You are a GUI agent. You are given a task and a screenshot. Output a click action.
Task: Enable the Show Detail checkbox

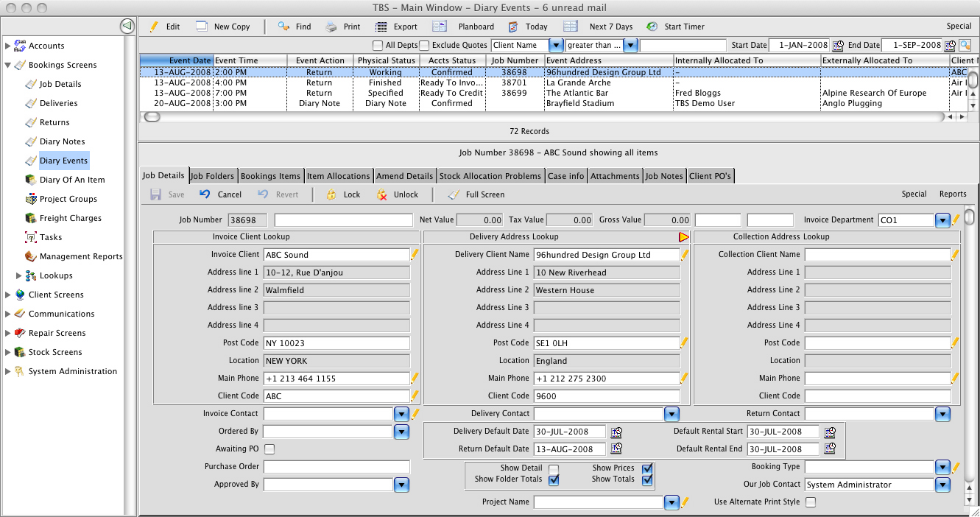point(554,468)
